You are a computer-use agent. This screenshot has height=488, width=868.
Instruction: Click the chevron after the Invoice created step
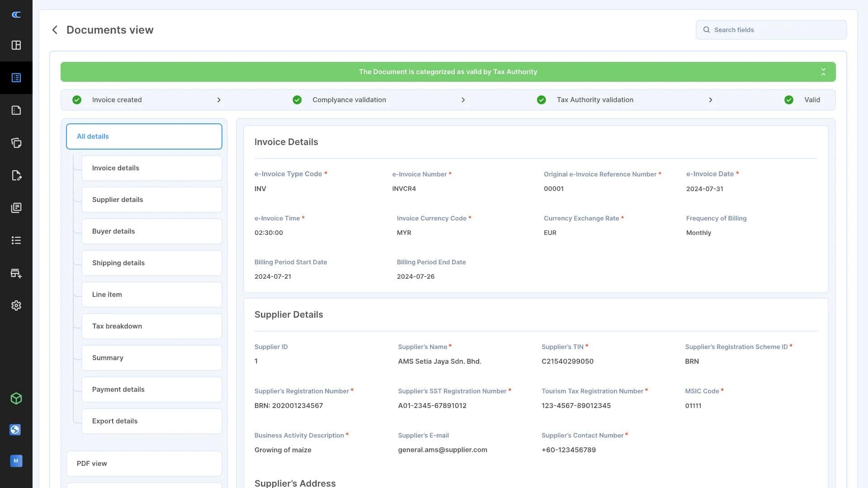pyautogui.click(x=219, y=100)
